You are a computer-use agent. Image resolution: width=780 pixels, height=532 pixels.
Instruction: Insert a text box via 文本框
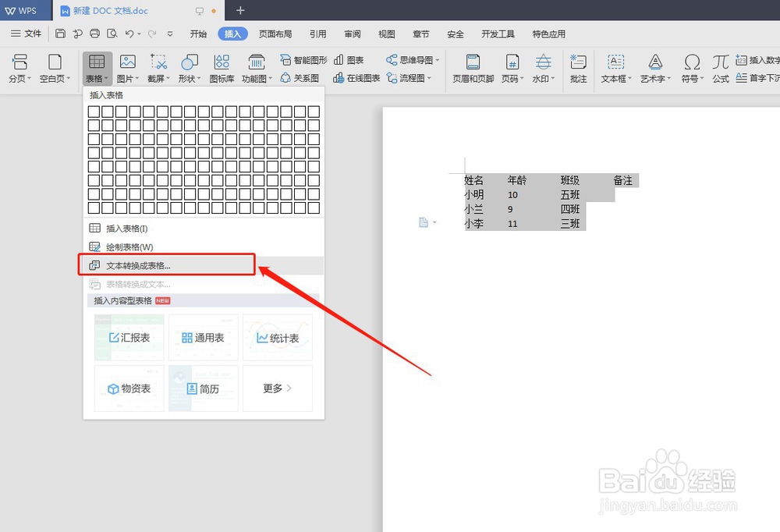point(616,66)
